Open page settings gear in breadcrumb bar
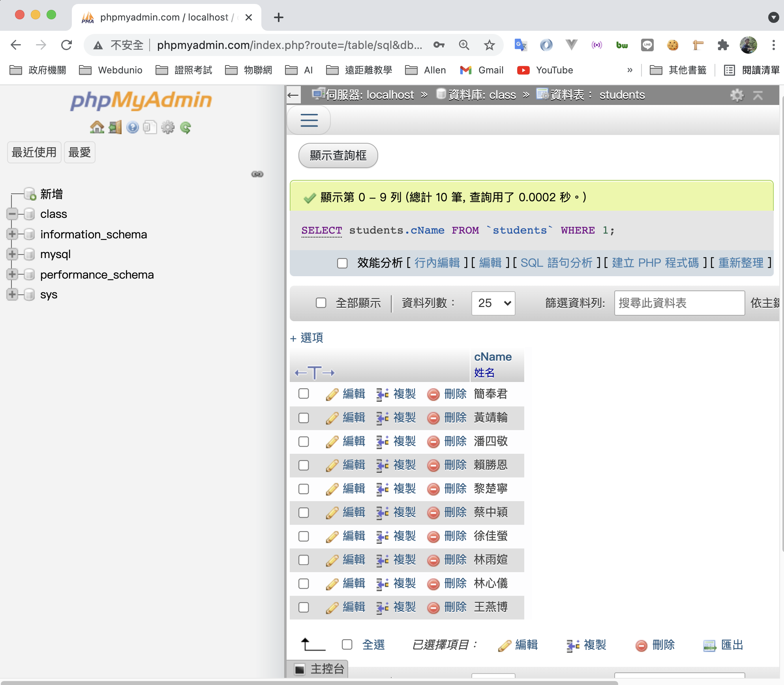 pyautogui.click(x=737, y=95)
